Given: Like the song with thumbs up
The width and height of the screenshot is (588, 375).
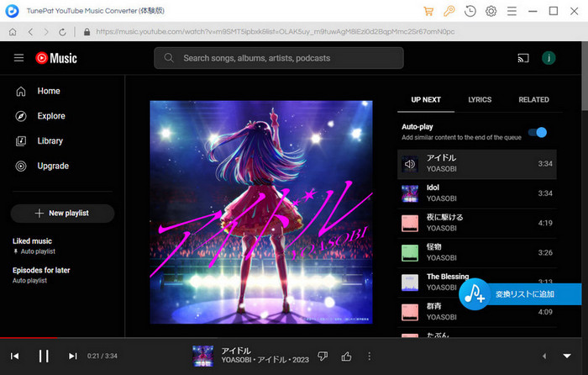Looking at the screenshot, I should [346, 357].
